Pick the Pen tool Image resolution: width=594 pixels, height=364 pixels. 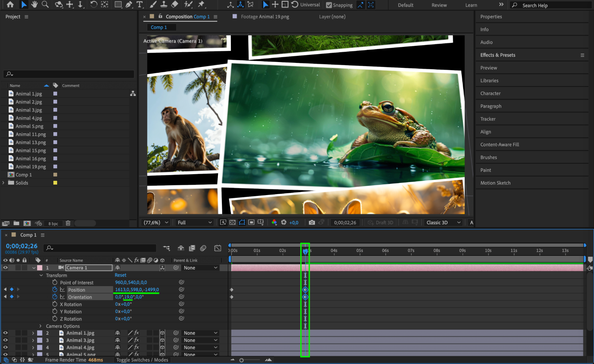pyautogui.click(x=129, y=4)
